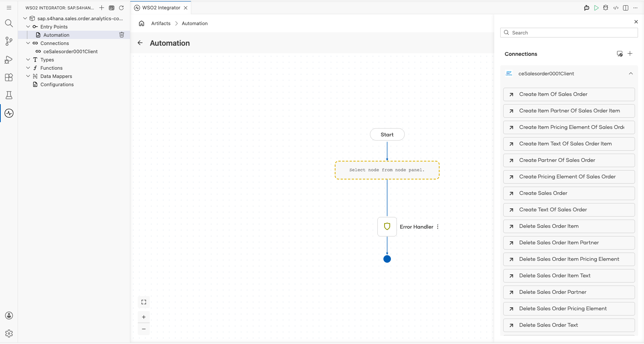The image size is (644, 344).
Task: Add Delete Sales Order Item Partner action
Action: (x=569, y=243)
